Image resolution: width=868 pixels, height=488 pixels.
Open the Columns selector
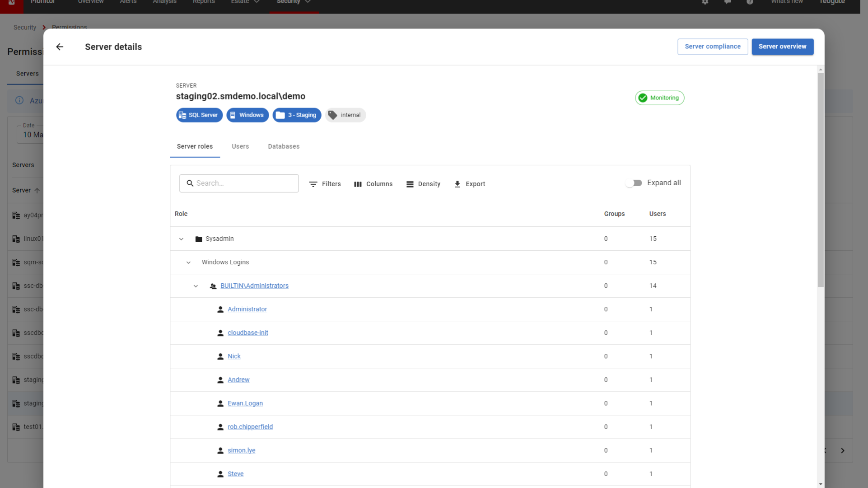(373, 184)
